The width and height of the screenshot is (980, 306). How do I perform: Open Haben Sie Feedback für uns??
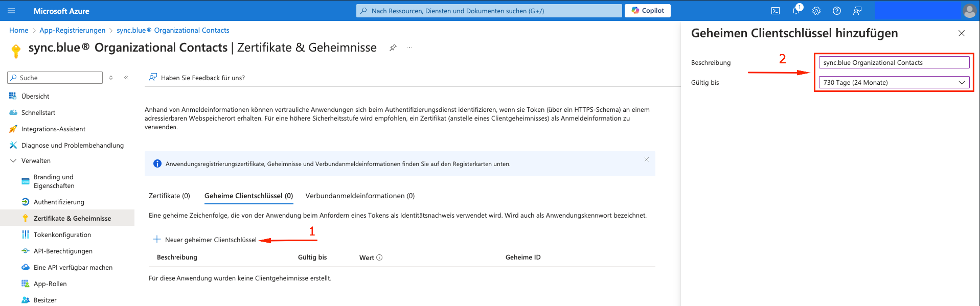click(x=197, y=78)
